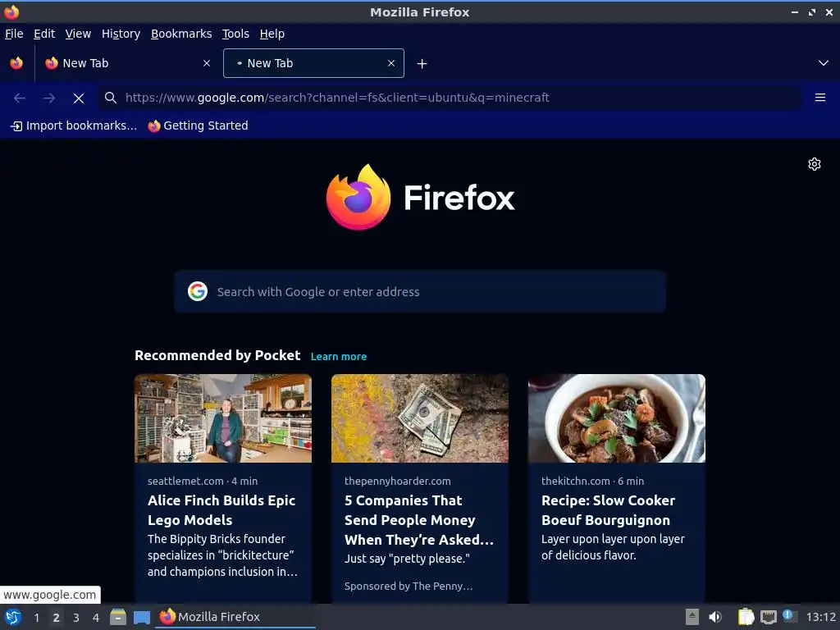Open the hamburger application menu

tap(820, 98)
